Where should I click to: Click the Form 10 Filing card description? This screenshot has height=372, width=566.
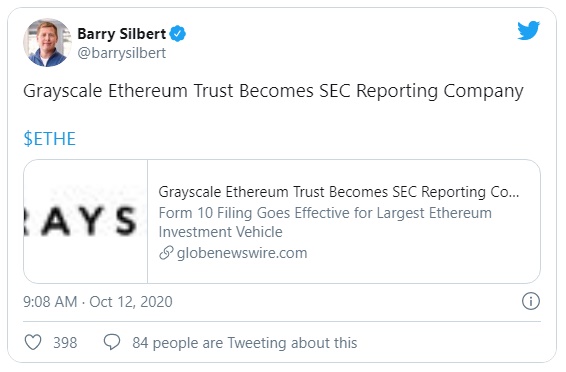pos(325,222)
